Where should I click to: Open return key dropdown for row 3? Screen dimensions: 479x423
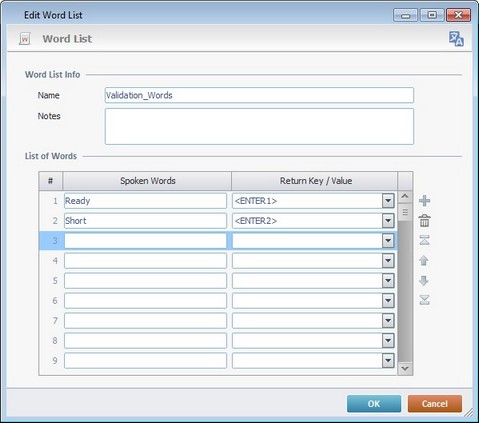[388, 241]
